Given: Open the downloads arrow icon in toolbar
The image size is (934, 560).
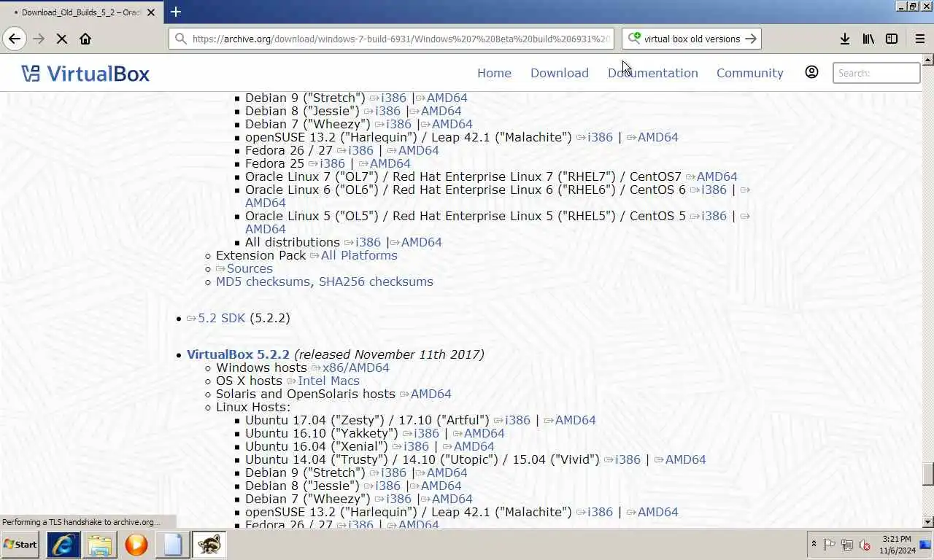Looking at the screenshot, I should pyautogui.click(x=844, y=39).
